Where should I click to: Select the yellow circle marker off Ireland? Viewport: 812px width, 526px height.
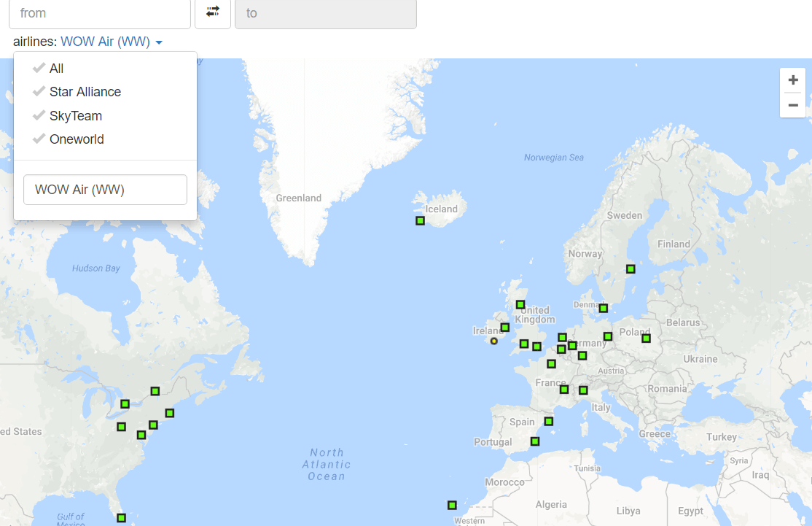point(494,341)
